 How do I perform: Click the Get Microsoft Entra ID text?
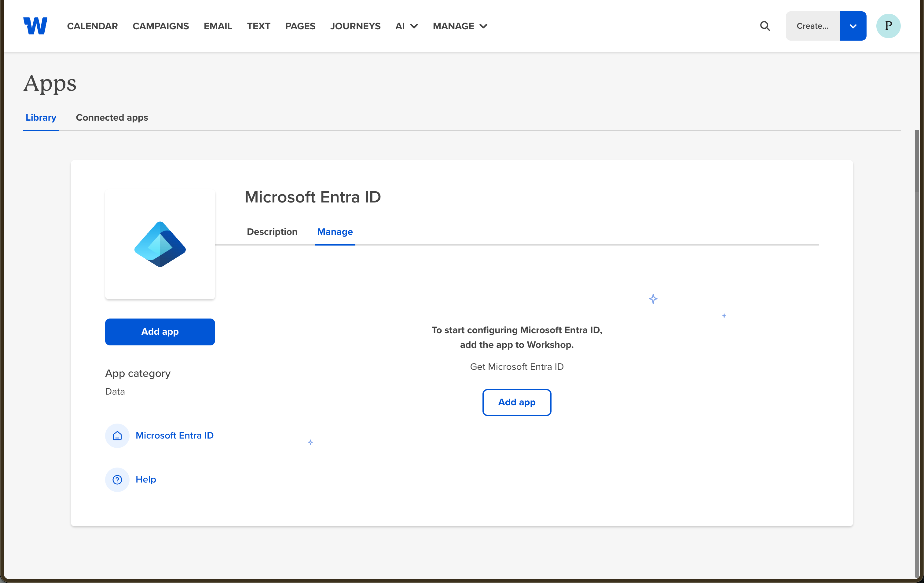(x=516, y=367)
